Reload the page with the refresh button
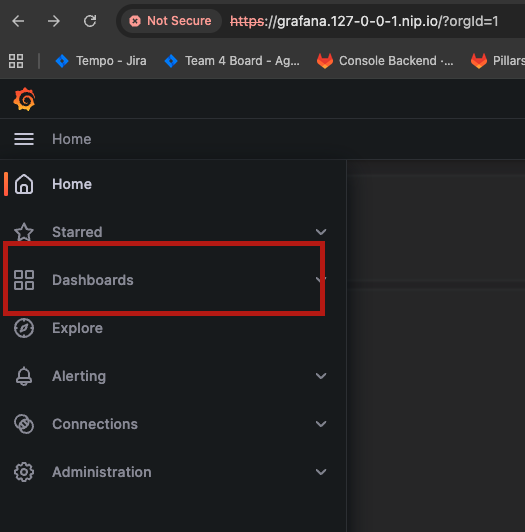525x532 pixels. pos(90,21)
